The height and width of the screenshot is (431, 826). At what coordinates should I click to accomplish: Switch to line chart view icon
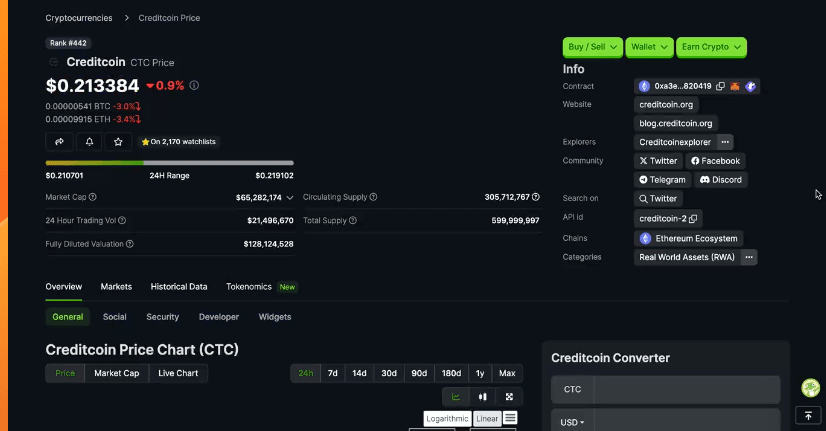click(456, 397)
